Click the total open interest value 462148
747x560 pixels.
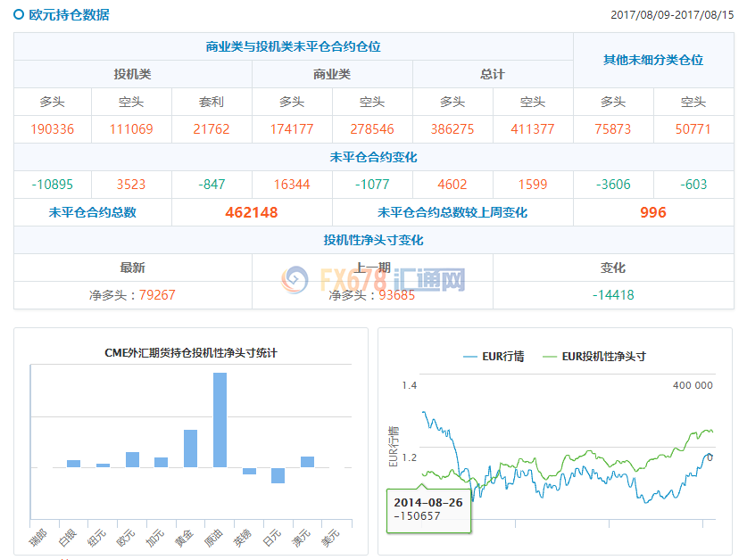click(x=252, y=212)
